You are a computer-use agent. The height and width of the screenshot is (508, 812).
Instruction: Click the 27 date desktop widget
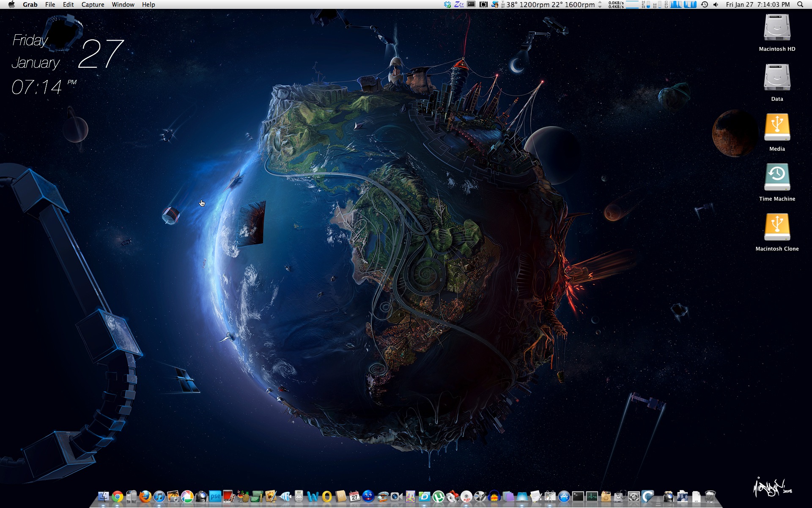[x=101, y=54]
